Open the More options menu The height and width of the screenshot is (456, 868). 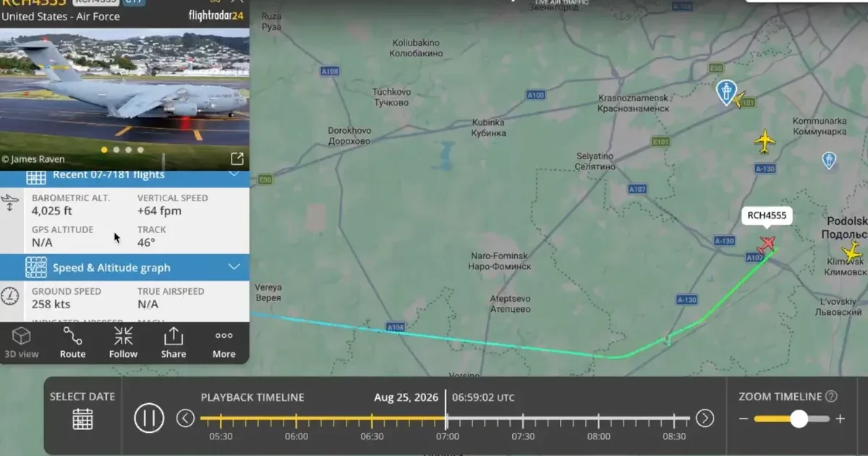click(224, 343)
